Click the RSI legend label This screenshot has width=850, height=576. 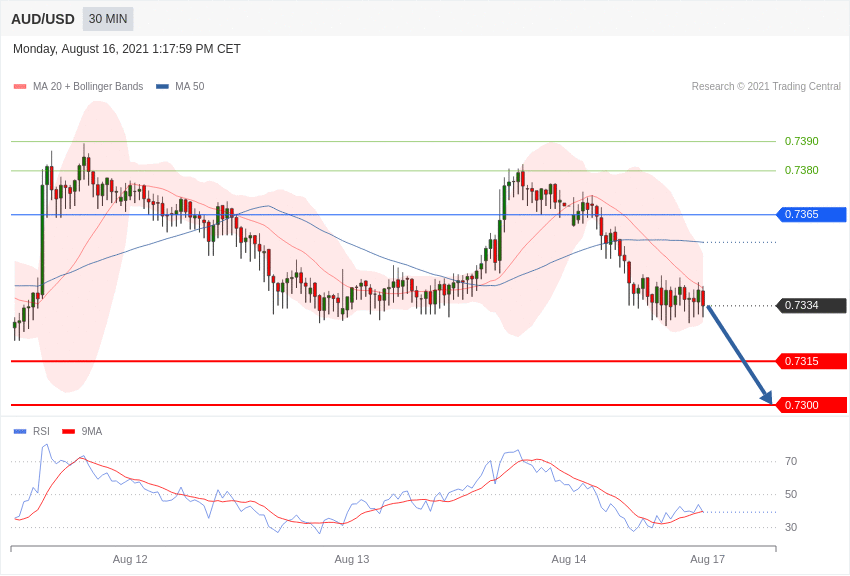click(41, 432)
